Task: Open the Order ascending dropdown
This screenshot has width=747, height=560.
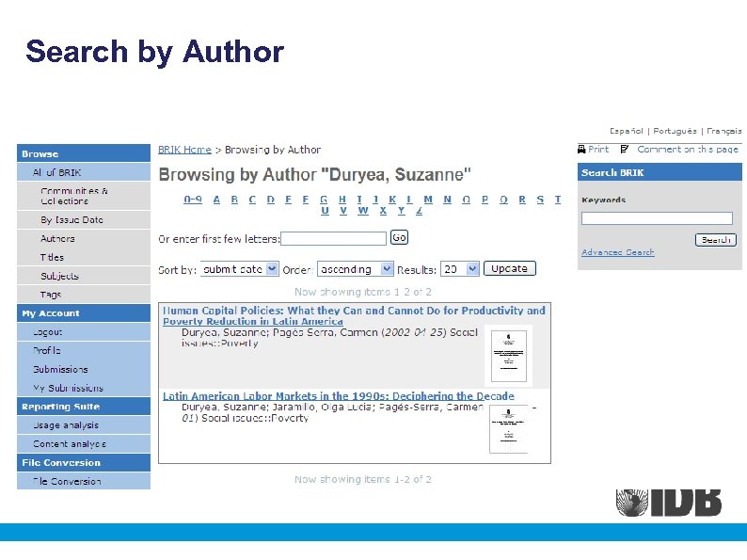Action: point(356,269)
